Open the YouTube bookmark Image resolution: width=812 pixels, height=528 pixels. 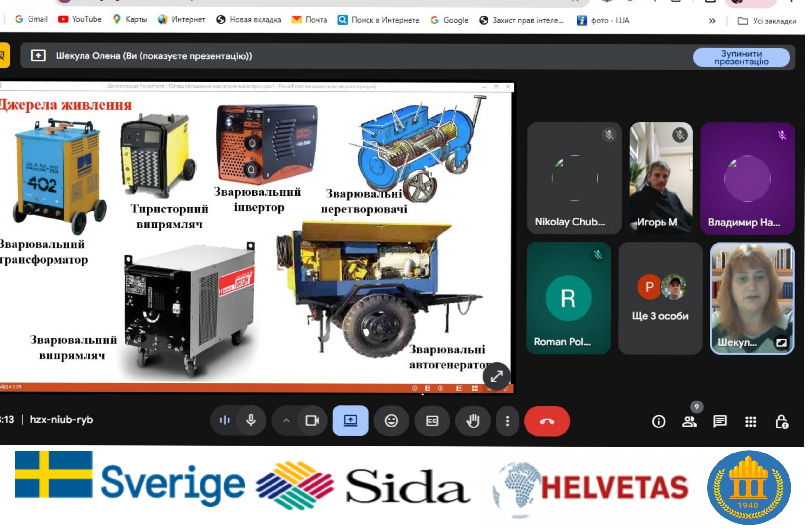pyautogui.click(x=80, y=19)
